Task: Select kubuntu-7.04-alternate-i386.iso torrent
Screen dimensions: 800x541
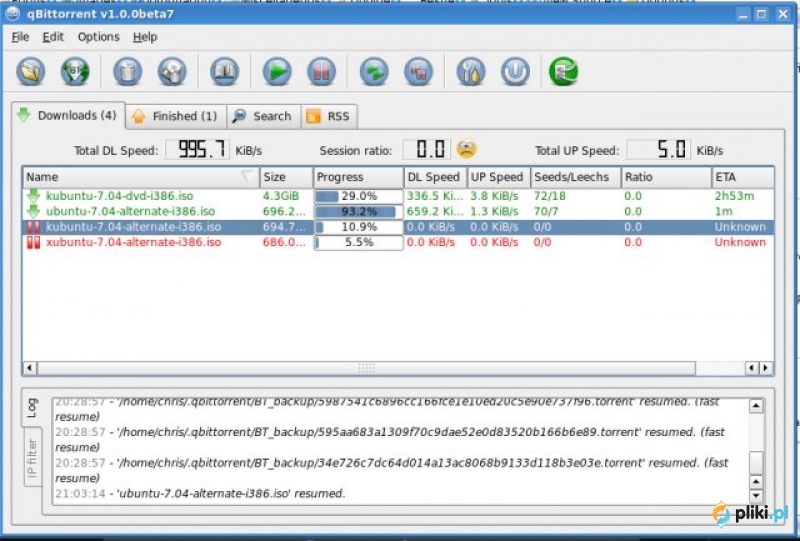Action: (398, 227)
